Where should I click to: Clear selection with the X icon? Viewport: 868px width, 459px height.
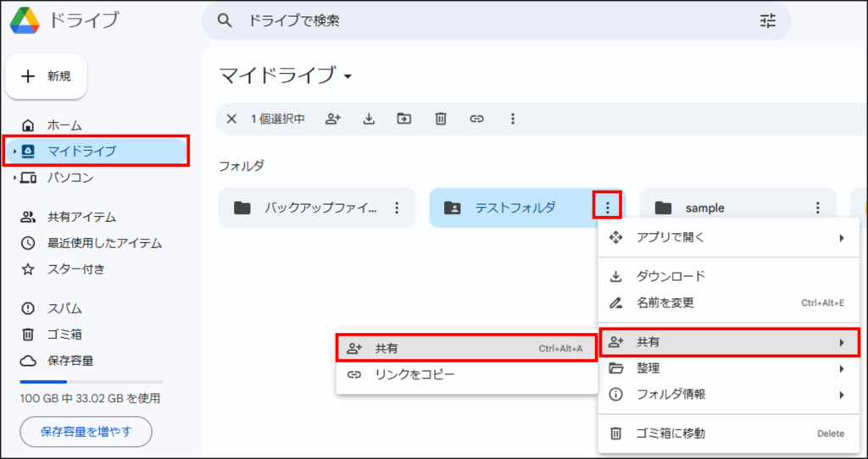(232, 119)
